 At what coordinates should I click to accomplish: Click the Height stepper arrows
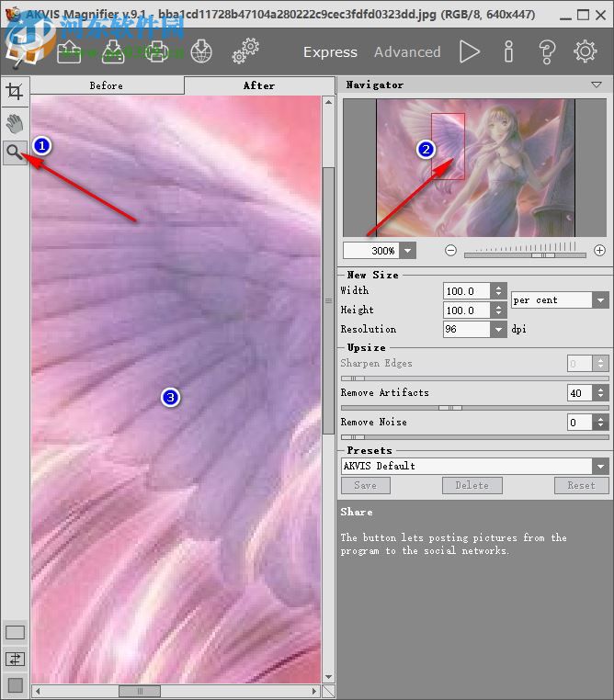pyautogui.click(x=498, y=310)
